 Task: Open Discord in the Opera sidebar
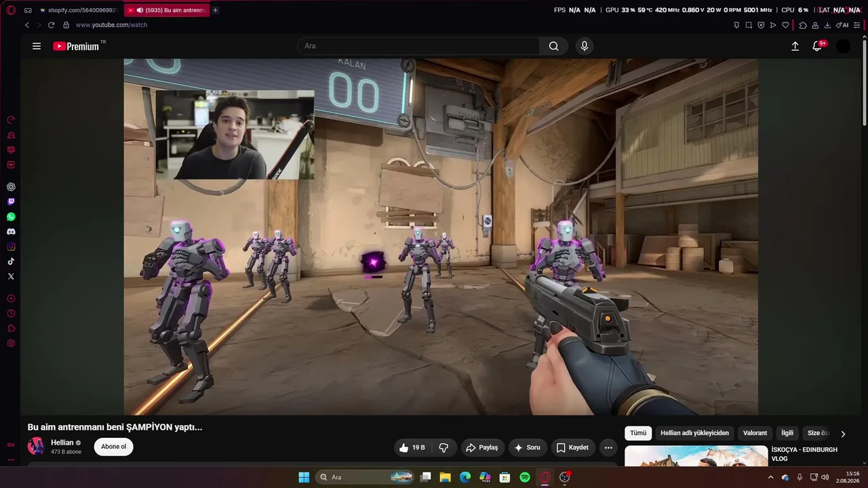pos(11,232)
